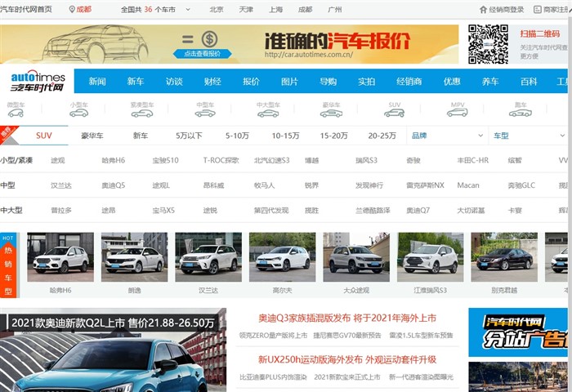Image resolution: width=572 pixels, height=392 pixels.
Task: Open 雷凌1.5L车型新车预售 news link
Action: click(x=421, y=336)
